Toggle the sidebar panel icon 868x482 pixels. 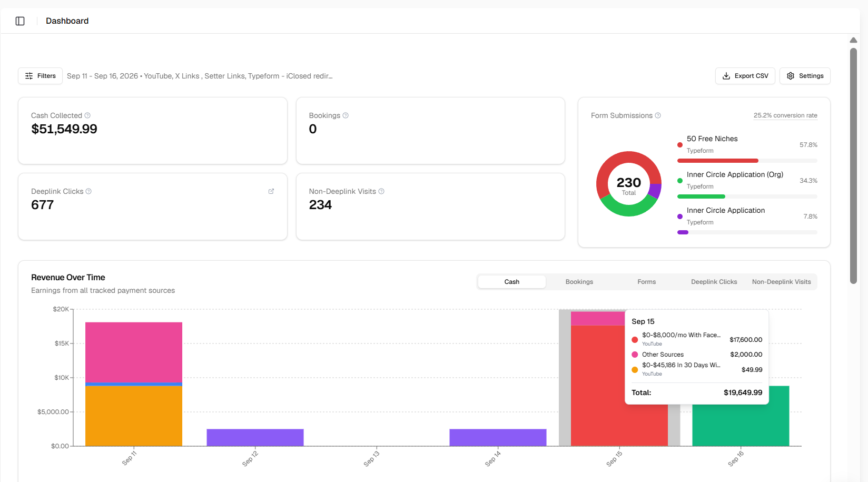20,21
